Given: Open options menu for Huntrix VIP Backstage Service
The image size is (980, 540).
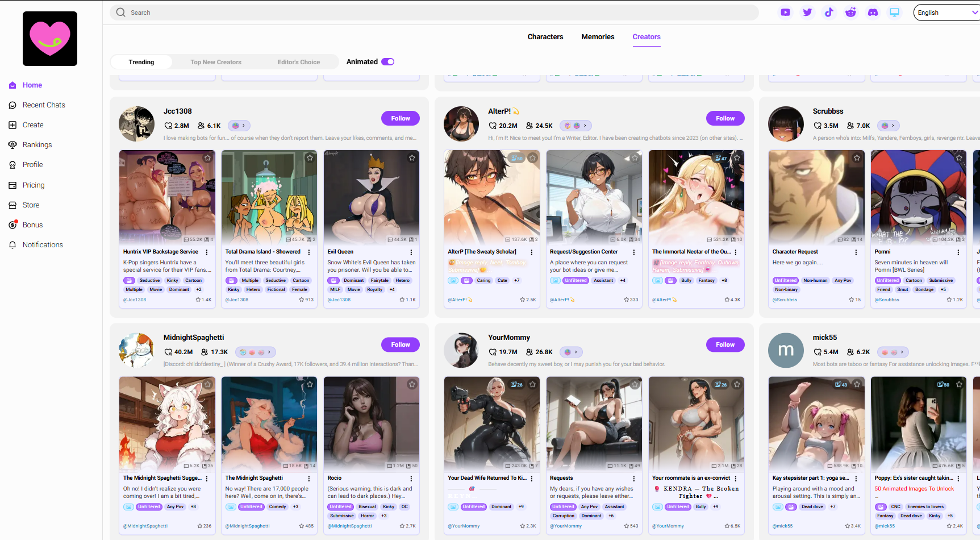Looking at the screenshot, I should (207, 252).
